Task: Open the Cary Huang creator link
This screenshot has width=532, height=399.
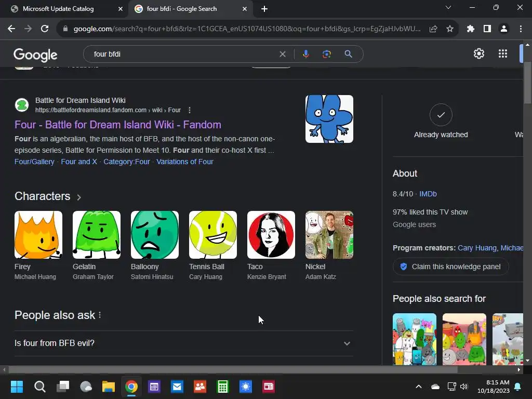Action: [477, 248]
